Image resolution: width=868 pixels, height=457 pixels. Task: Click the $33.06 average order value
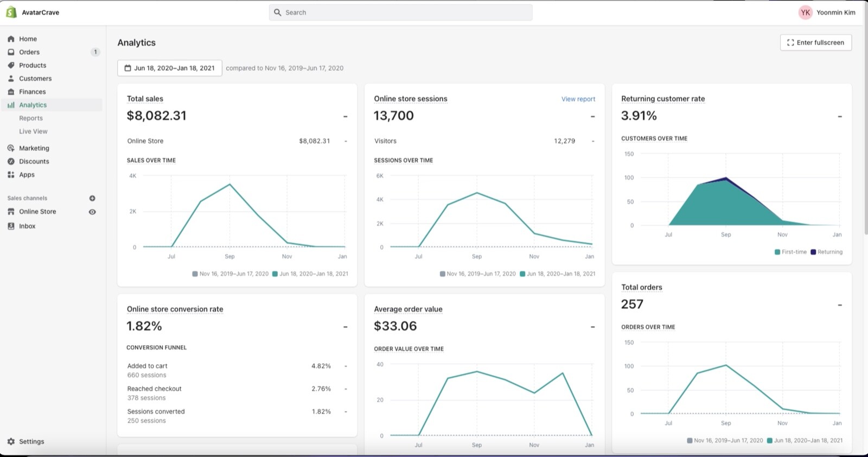[x=395, y=326]
